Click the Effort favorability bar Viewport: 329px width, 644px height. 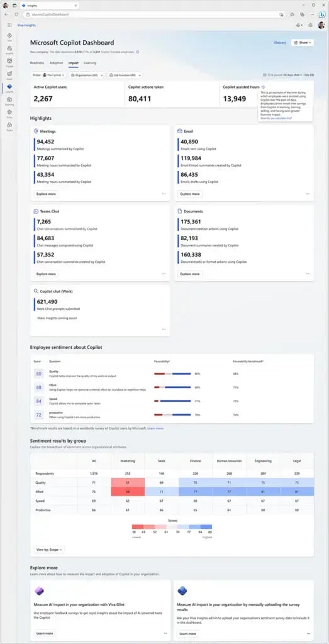click(x=172, y=387)
